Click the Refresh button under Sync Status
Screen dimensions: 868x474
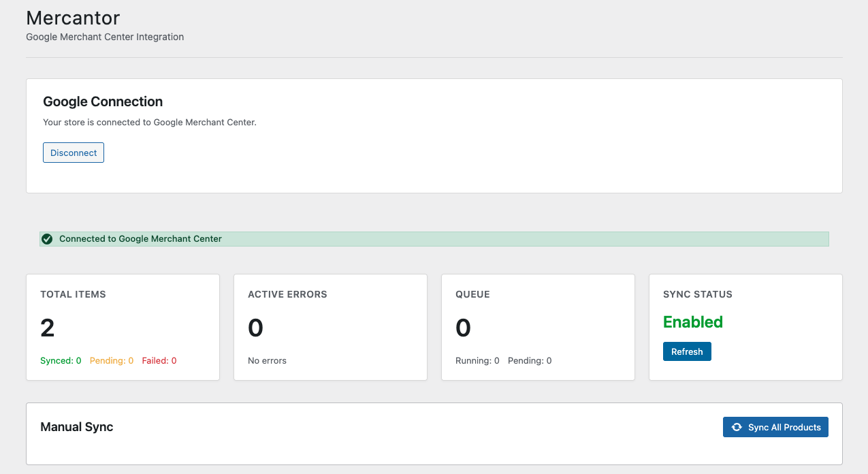687,351
